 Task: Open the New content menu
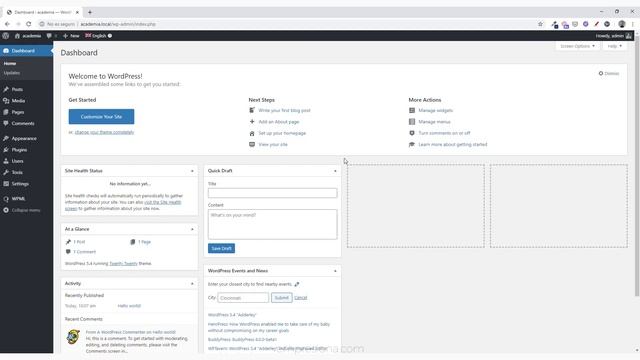tap(71, 36)
